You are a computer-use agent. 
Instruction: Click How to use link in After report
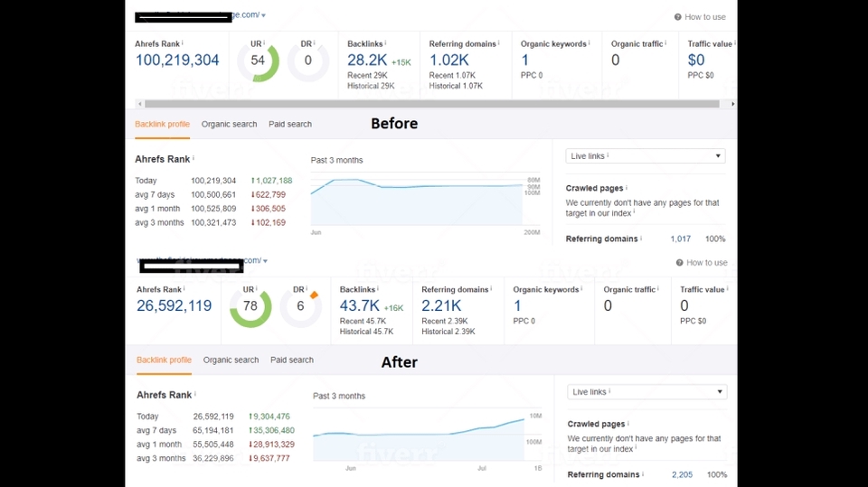(707, 263)
